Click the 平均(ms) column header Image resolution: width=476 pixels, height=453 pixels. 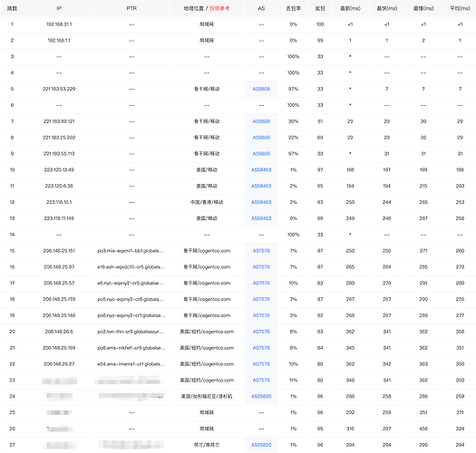[x=460, y=8]
